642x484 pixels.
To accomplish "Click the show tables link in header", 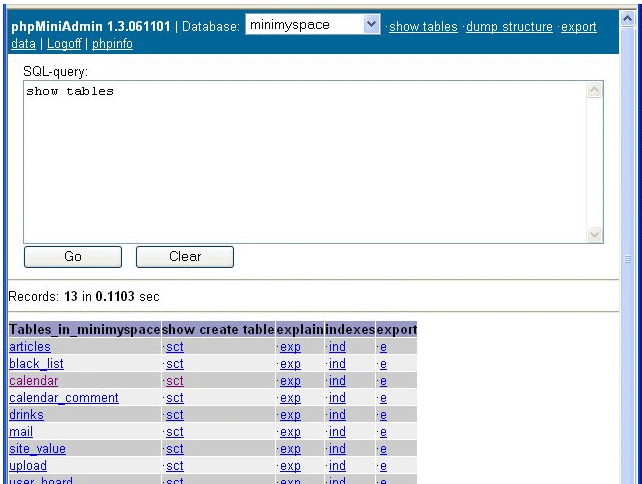I will [423, 27].
